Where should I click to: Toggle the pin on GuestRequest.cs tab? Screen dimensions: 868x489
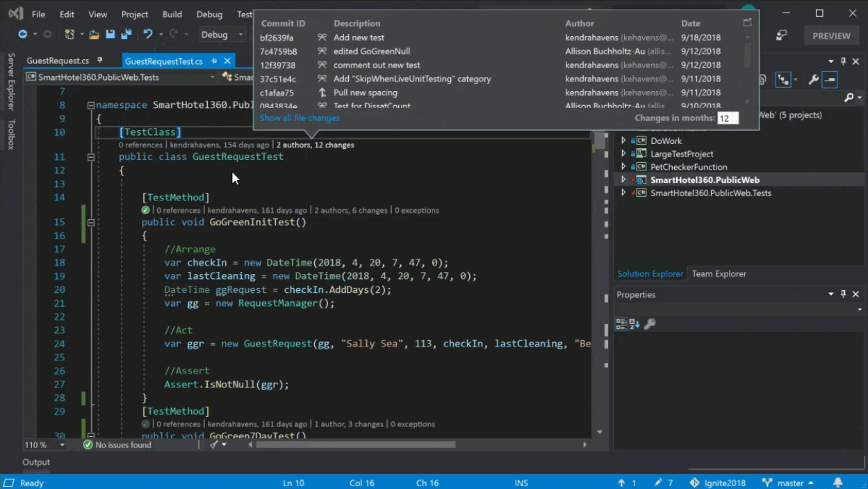coord(100,61)
